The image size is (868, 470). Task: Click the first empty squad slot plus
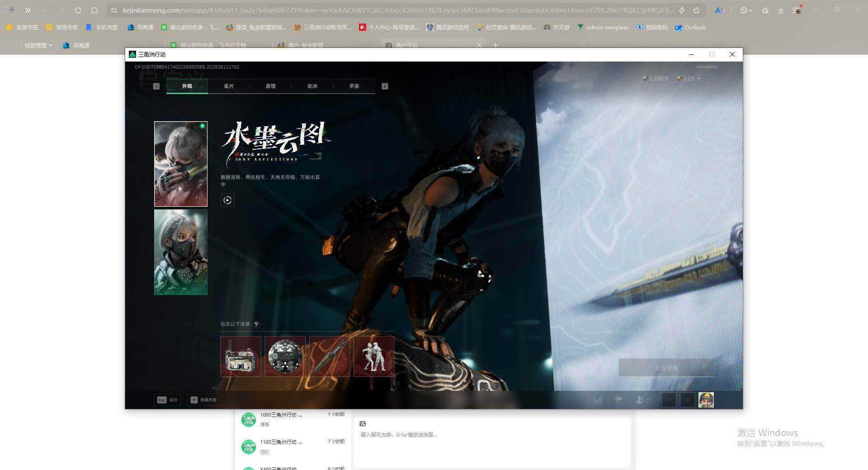[x=669, y=400]
